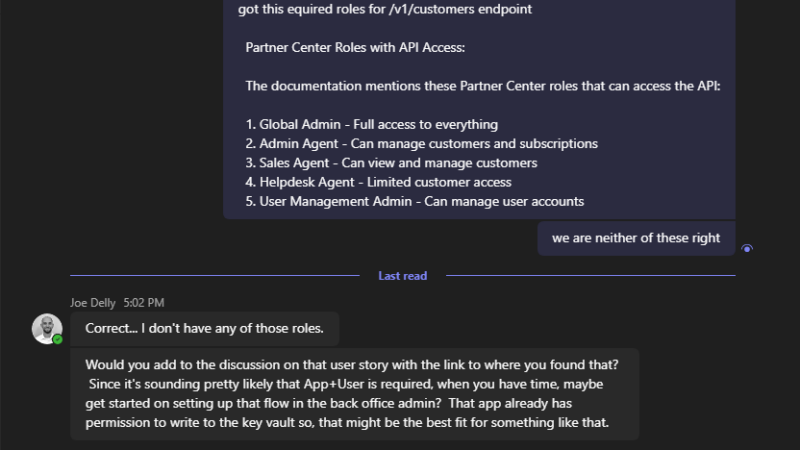Click the '4. Helpdesk Agent' list line
Viewport: 800px width, 450px height.
(x=378, y=182)
